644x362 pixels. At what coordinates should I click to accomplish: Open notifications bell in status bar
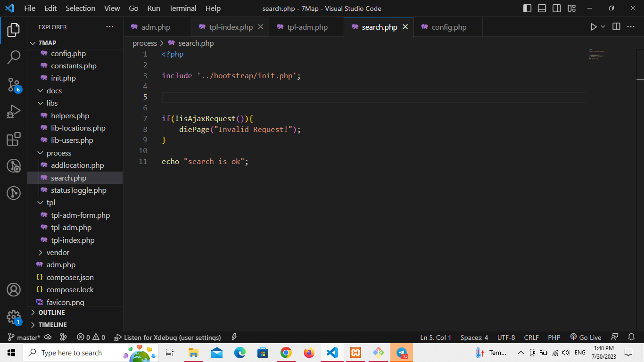[x=631, y=337]
